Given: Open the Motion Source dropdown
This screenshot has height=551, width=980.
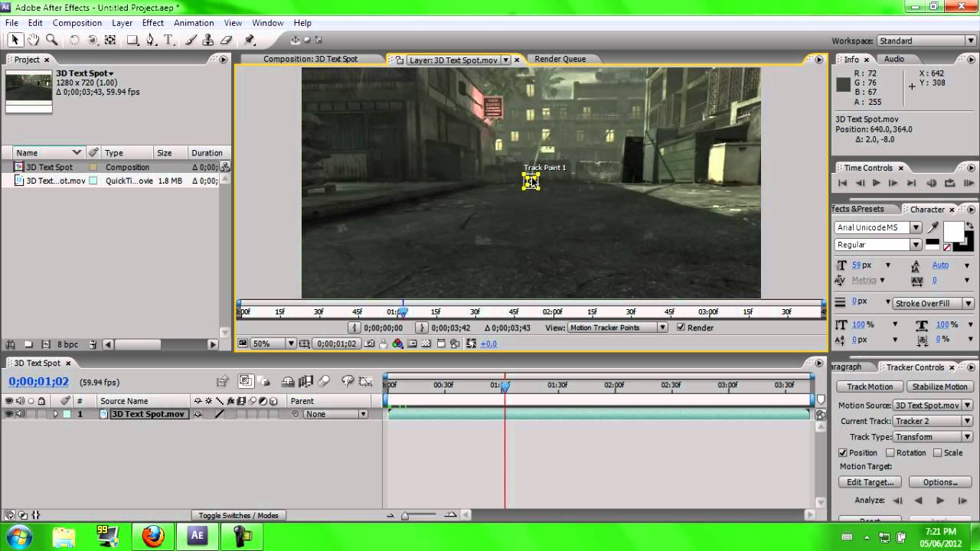Looking at the screenshot, I should coord(933,406).
